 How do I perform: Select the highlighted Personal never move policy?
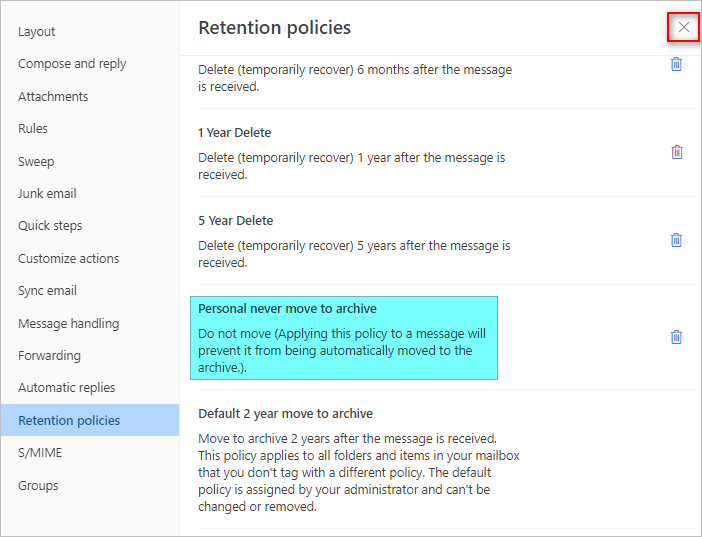(344, 338)
